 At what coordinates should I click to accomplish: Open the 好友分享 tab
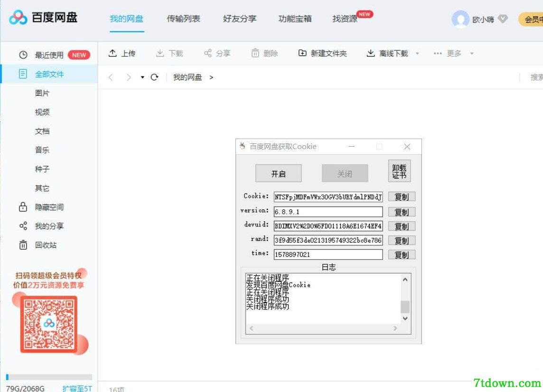[240, 19]
